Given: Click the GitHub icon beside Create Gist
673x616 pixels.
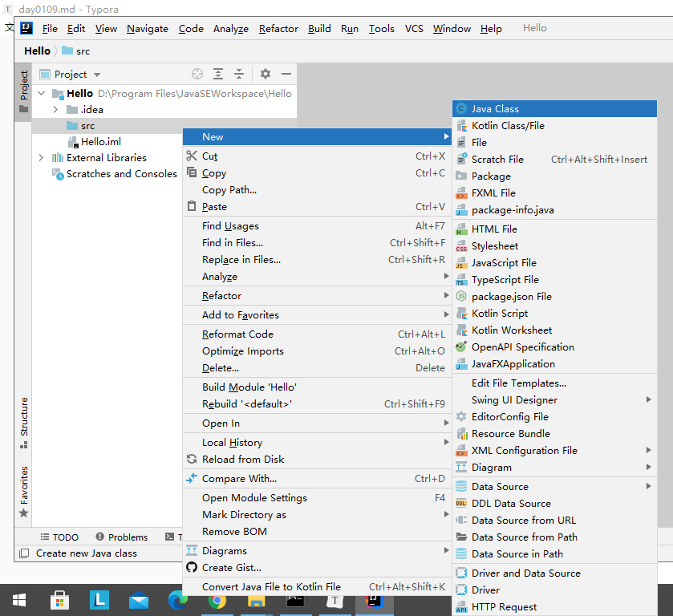Looking at the screenshot, I should 192,567.
